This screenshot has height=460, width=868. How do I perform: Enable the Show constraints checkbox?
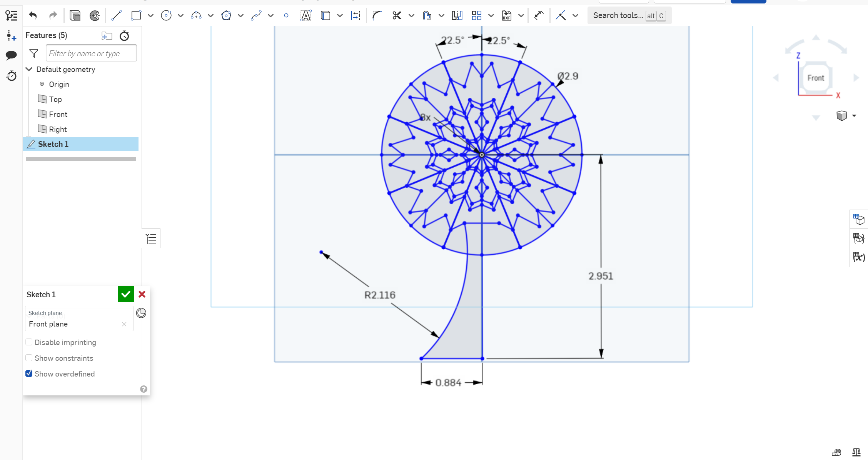tap(29, 358)
